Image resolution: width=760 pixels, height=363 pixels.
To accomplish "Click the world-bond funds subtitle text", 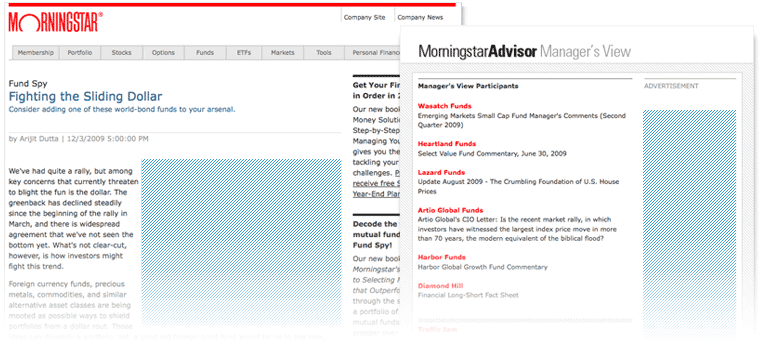I will tap(122, 109).
